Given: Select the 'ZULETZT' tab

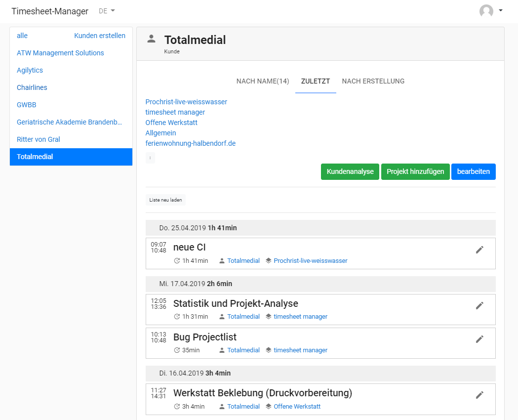Looking at the screenshot, I should (316, 82).
